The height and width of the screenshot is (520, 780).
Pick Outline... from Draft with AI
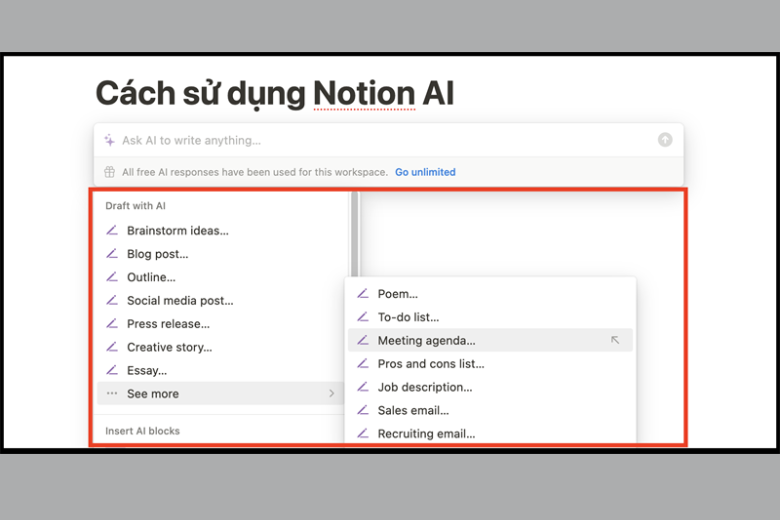(x=221, y=277)
